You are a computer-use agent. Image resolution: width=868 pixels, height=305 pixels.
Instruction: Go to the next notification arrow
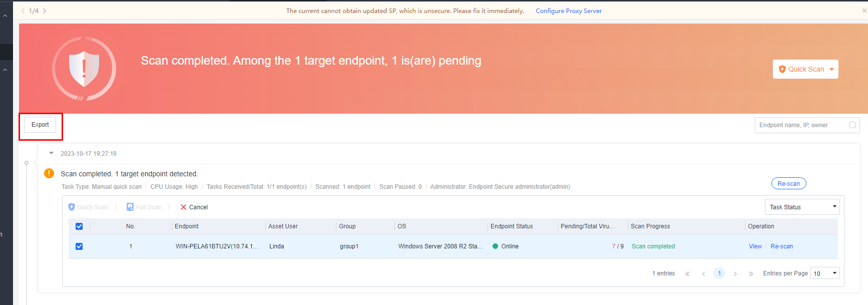[x=45, y=11]
